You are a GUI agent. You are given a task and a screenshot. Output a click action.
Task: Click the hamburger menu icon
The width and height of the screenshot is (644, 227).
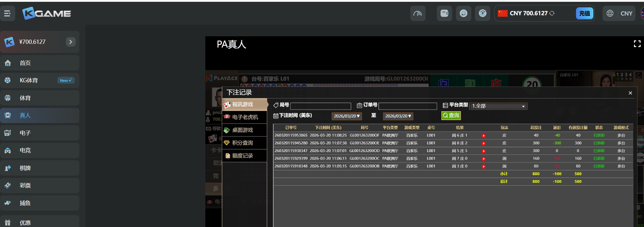click(x=8, y=13)
